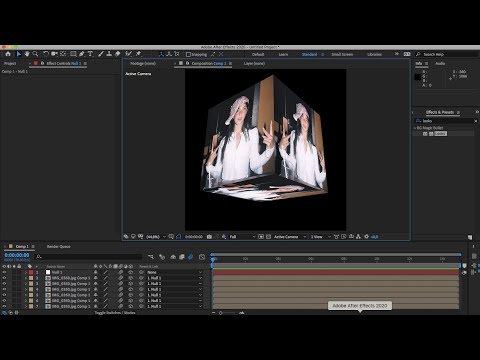Click the Search Help field

pyautogui.click(x=447, y=54)
